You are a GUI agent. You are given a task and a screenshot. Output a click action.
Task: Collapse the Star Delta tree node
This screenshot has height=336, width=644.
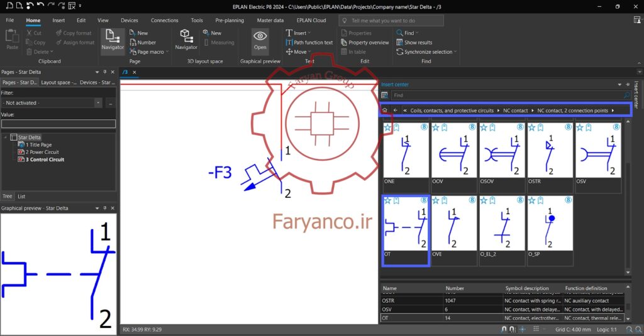coord(5,138)
